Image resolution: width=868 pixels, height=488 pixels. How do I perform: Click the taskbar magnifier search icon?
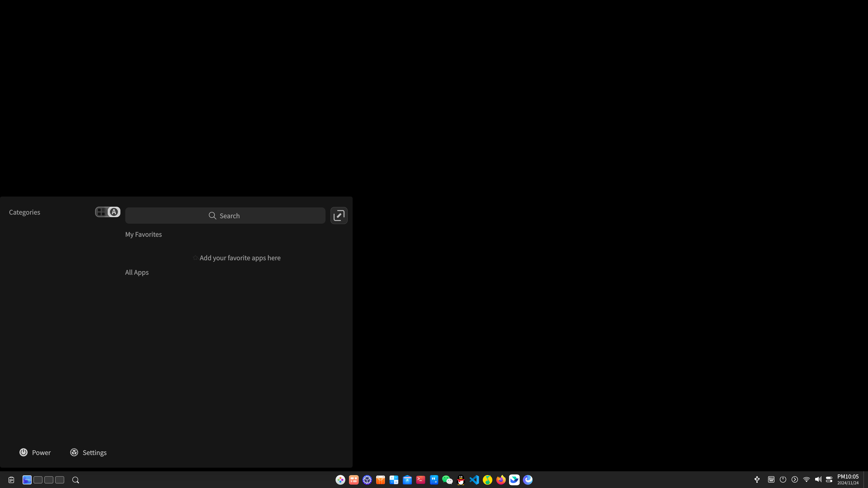click(75, 480)
